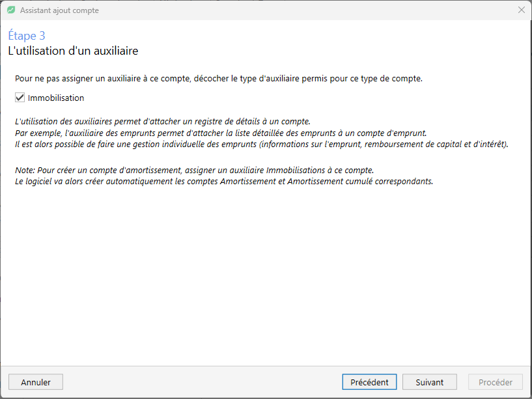Click the line starting 'Il est alors possible'
Screen dimensions: 532x399
coord(262,144)
